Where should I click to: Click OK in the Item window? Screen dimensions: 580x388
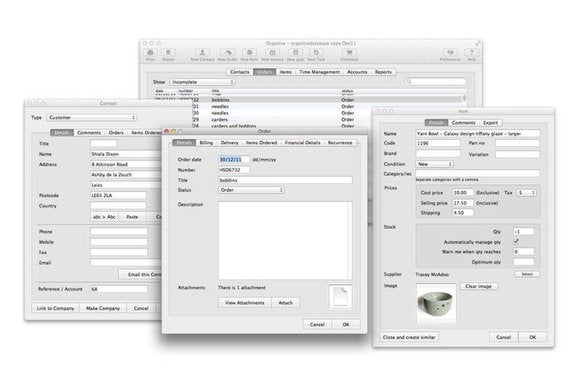[x=532, y=337]
